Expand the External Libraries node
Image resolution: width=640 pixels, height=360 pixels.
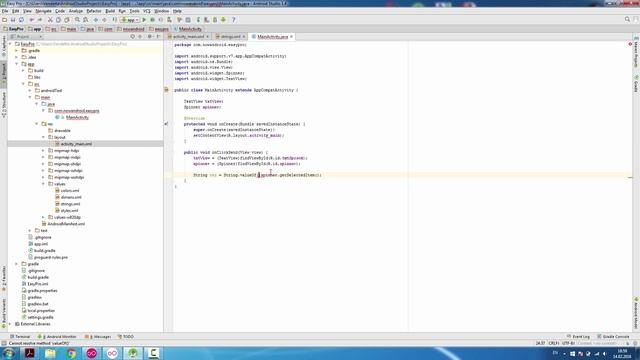10,324
